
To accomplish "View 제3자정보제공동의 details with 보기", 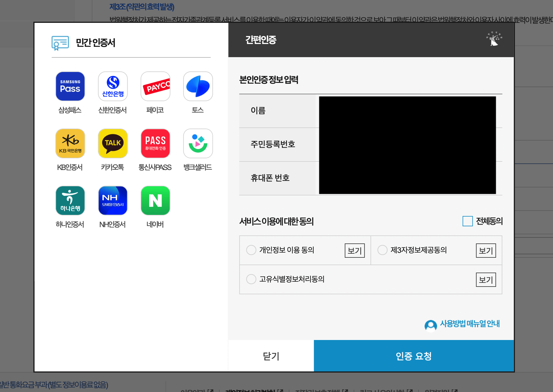I will tap(486, 251).
